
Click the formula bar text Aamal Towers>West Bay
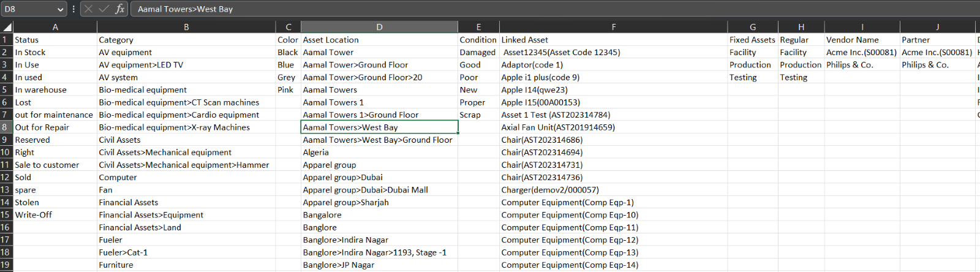pos(185,9)
